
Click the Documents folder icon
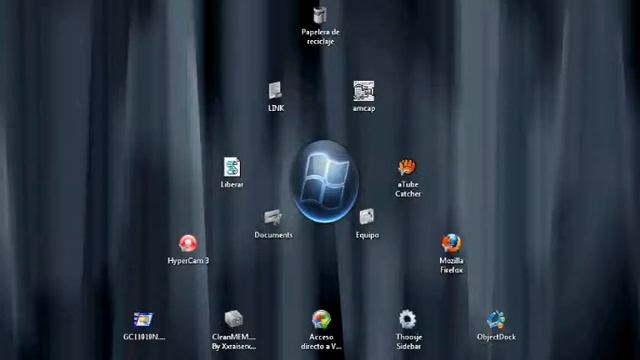[x=273, y=217]
